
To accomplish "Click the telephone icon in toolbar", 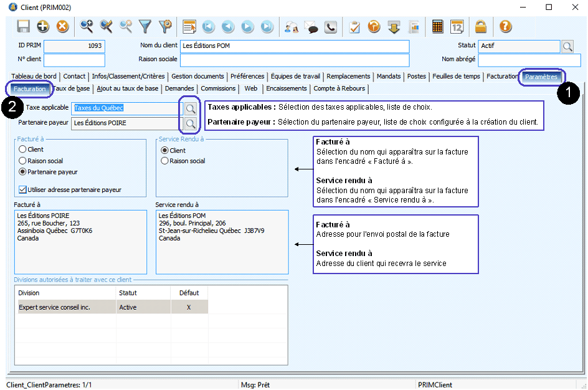I will tap(330, 26).
